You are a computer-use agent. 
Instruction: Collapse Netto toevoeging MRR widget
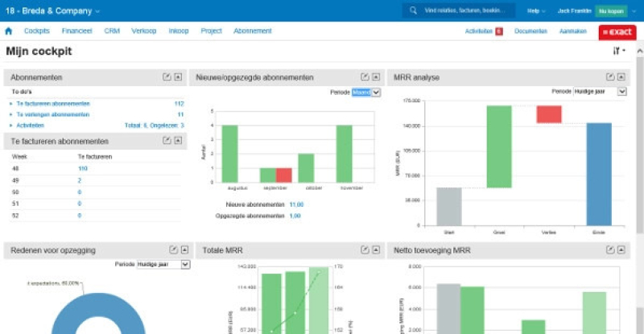point(621,249)
